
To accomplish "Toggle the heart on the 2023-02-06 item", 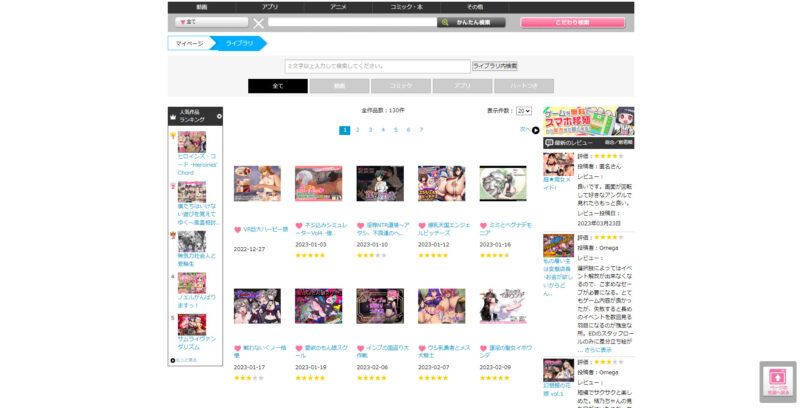I will [360, 348].
